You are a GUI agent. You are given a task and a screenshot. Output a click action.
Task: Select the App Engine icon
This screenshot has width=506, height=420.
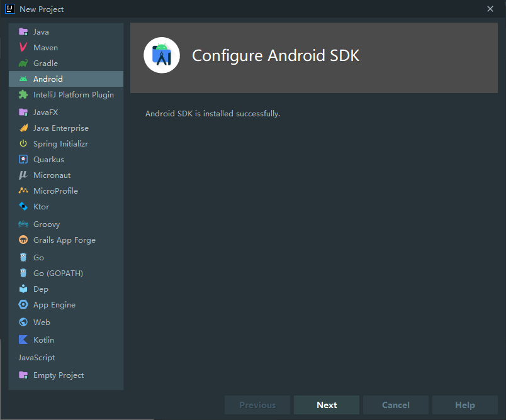coord(21,304)
